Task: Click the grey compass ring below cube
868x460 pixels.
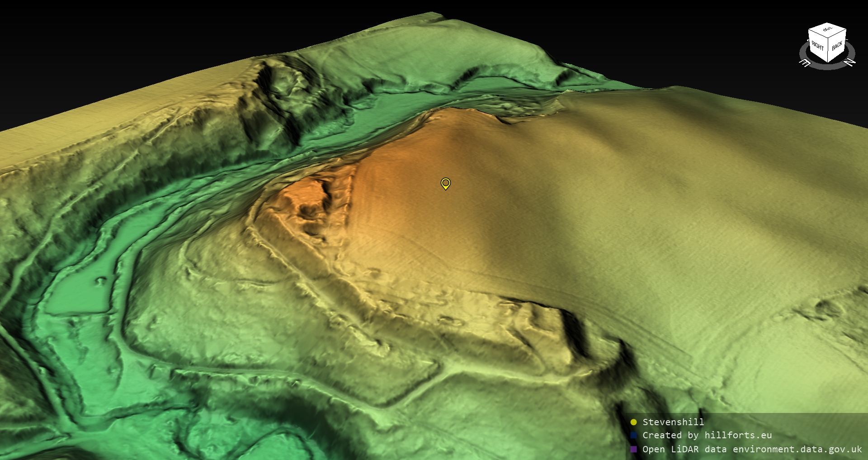Action: point(827,67)
